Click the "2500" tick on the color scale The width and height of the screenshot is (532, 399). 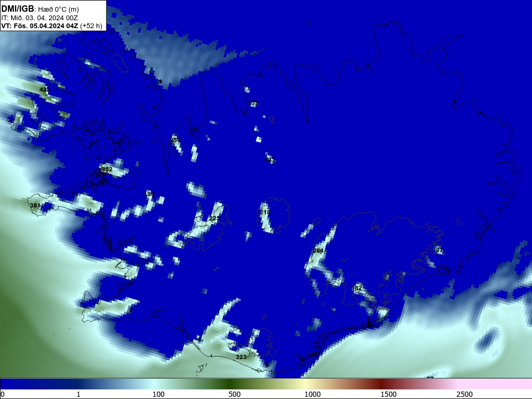[464, 394]
